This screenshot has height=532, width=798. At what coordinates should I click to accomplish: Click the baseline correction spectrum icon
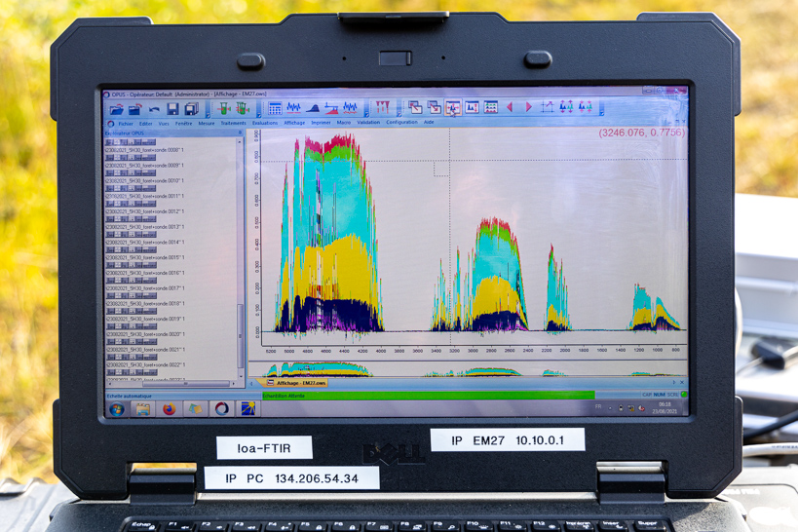[293, 107]
